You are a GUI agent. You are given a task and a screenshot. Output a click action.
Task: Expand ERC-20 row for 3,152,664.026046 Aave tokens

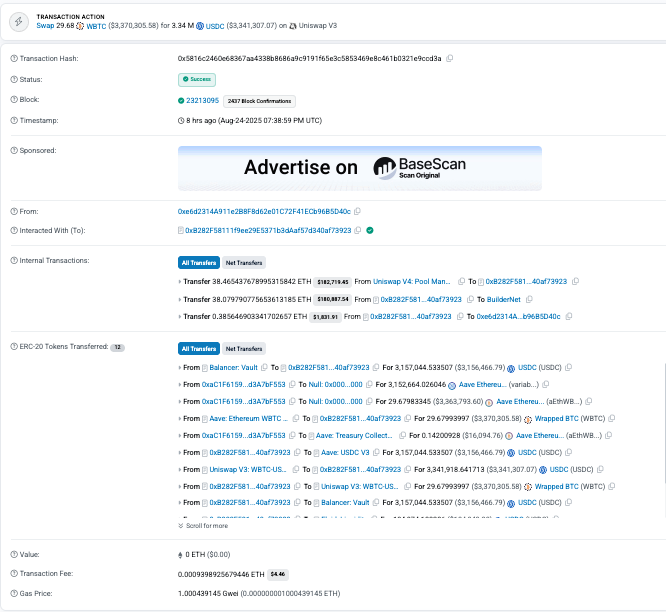pos(180,385)
